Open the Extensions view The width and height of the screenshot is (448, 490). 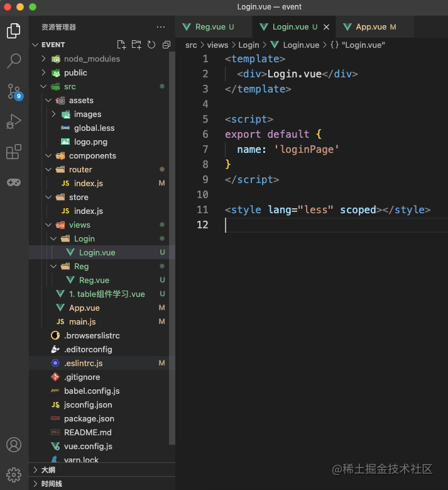point(14,152)
